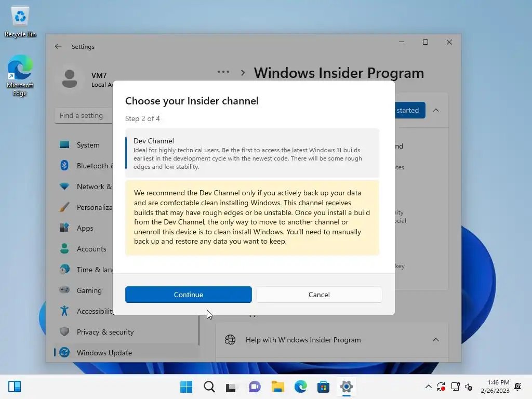532x399 pixels.
Task: Cancel the Insider channel dialog
Action: pyautogui.click(x=319, y=295)
